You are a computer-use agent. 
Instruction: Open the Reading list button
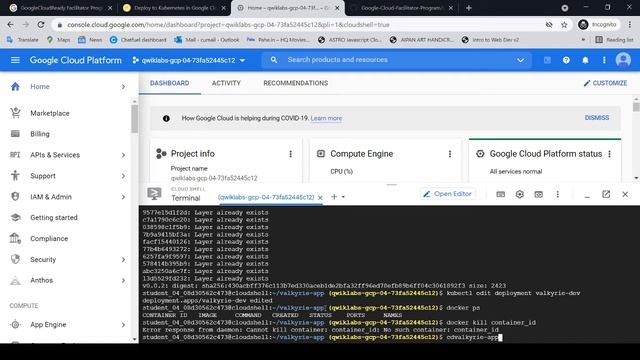(615, 40)
